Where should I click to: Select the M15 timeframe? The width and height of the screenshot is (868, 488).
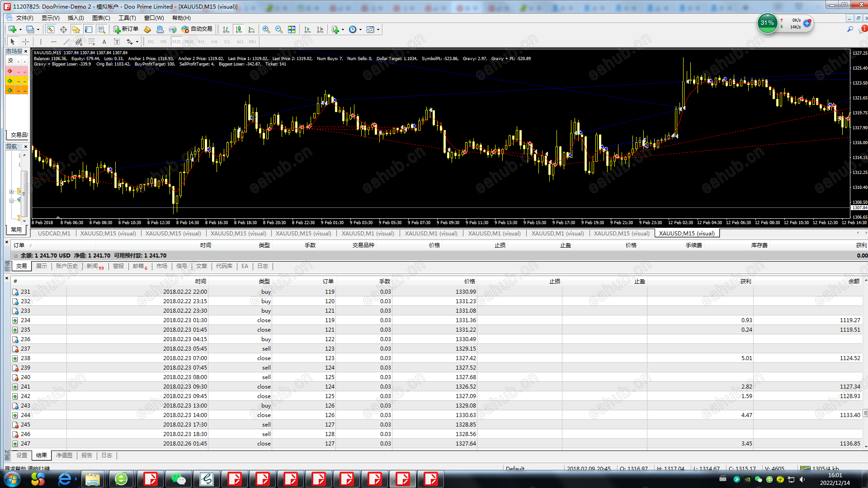coord(176,42)
